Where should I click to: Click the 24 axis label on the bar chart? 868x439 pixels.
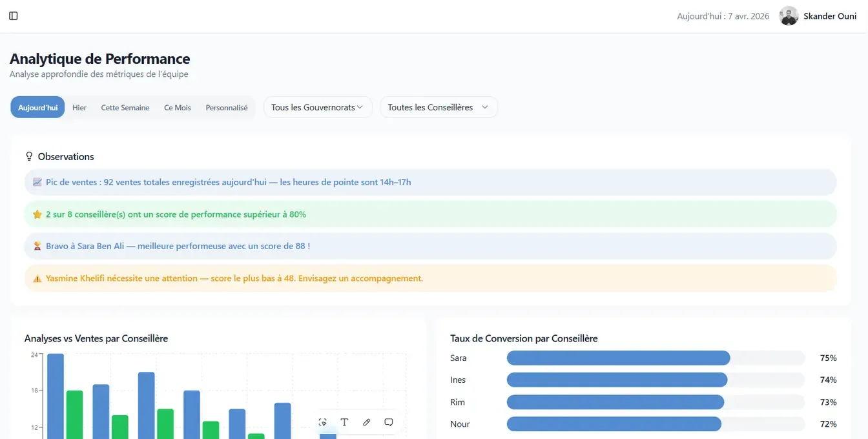(34, 354)
